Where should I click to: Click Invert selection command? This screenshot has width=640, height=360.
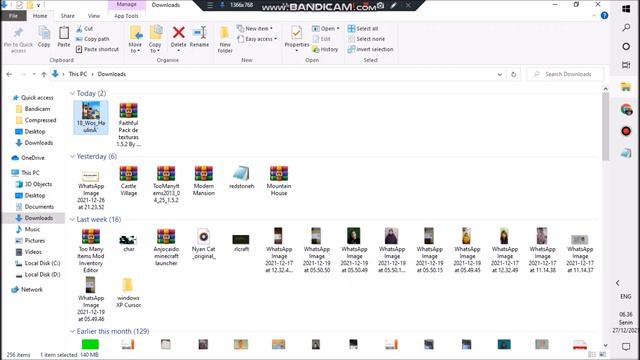371,49
